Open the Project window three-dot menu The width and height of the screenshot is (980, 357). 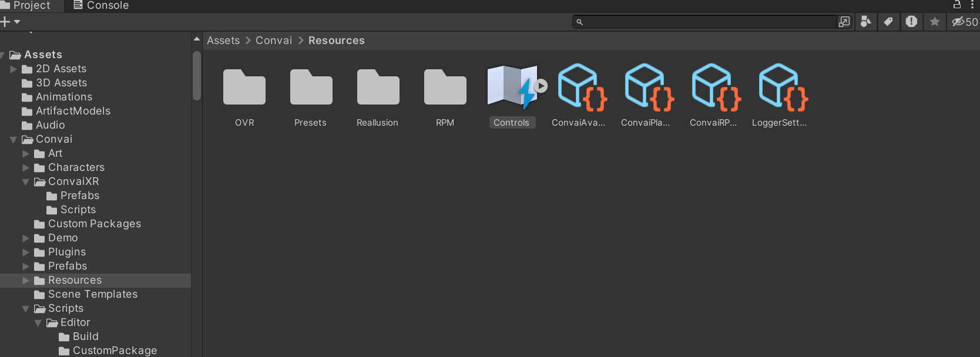(x=972, y=5)
